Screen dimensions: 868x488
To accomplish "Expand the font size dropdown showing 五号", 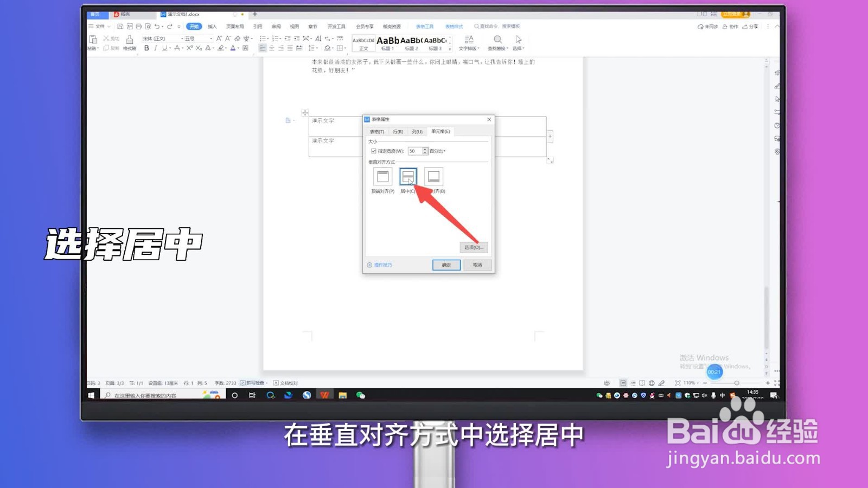I will click(211, 38).
